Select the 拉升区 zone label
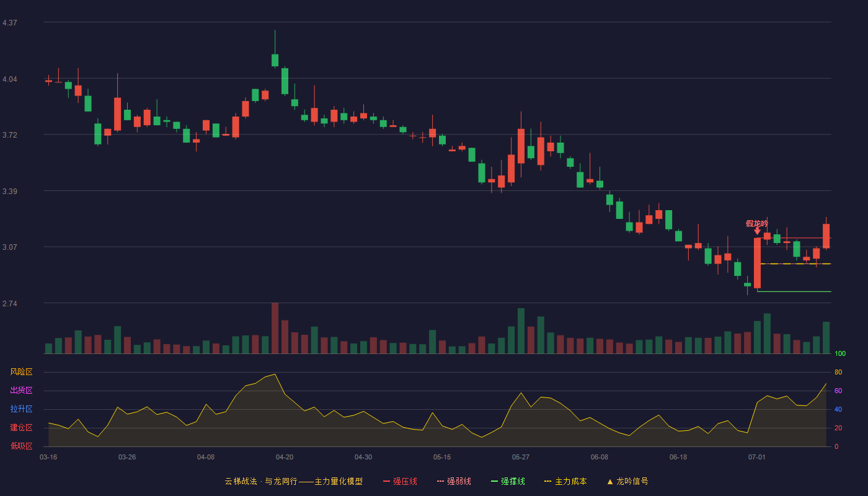This screenshot has height=496, width=868. [22, 409]
